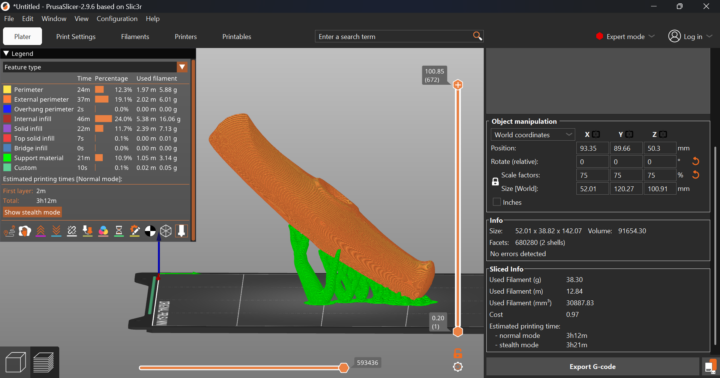This screenshot has width=720, height=378.
Task: Switch to layers preview view icon
Action: point(44,362)
